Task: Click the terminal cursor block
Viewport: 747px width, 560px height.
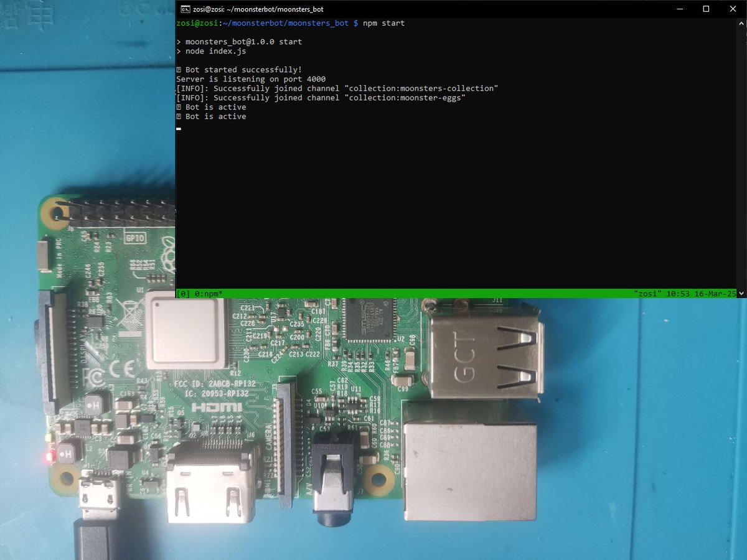Action: point(179,129)
